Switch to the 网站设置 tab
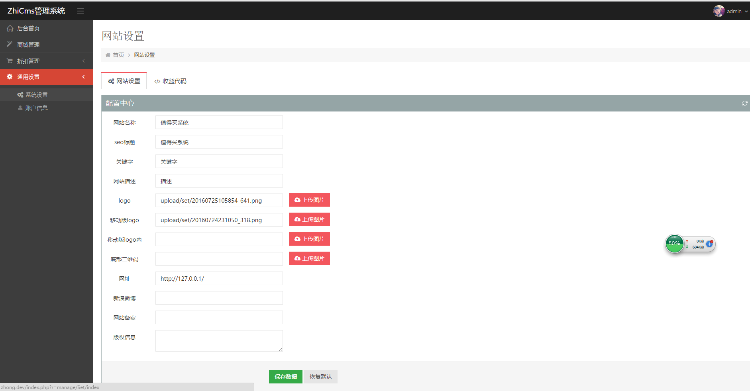The height and width of the screenshot is (391, 750). pyautogui.click(x=124, y=81)
